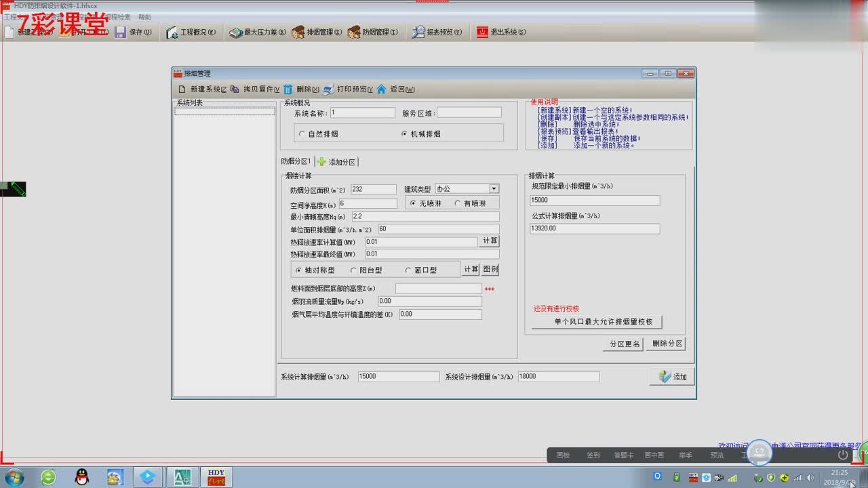The image size is (868, 488).
Task: Select 窗口型 plume type
Action: click(420, 270)
